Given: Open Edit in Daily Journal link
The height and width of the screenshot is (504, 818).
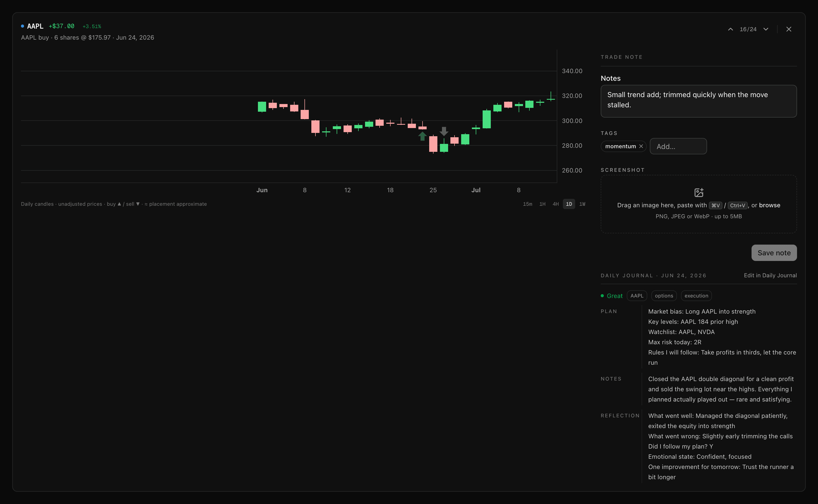Looking at the screenshot, I should click(x=770, y=275).
